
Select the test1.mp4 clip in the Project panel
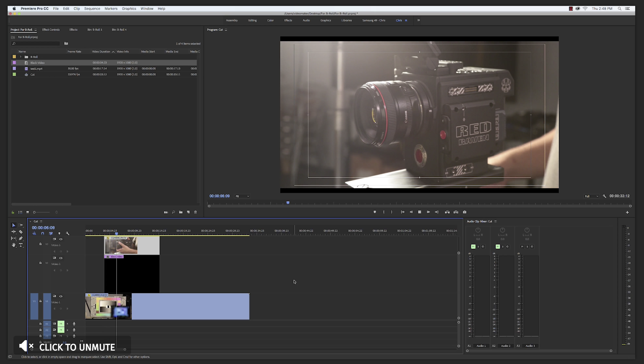[x=36, y=68]
